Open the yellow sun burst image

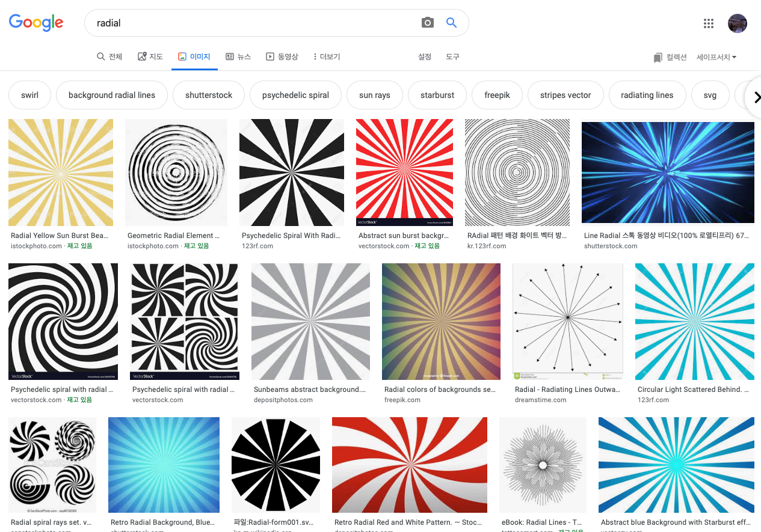click(61, 173)
